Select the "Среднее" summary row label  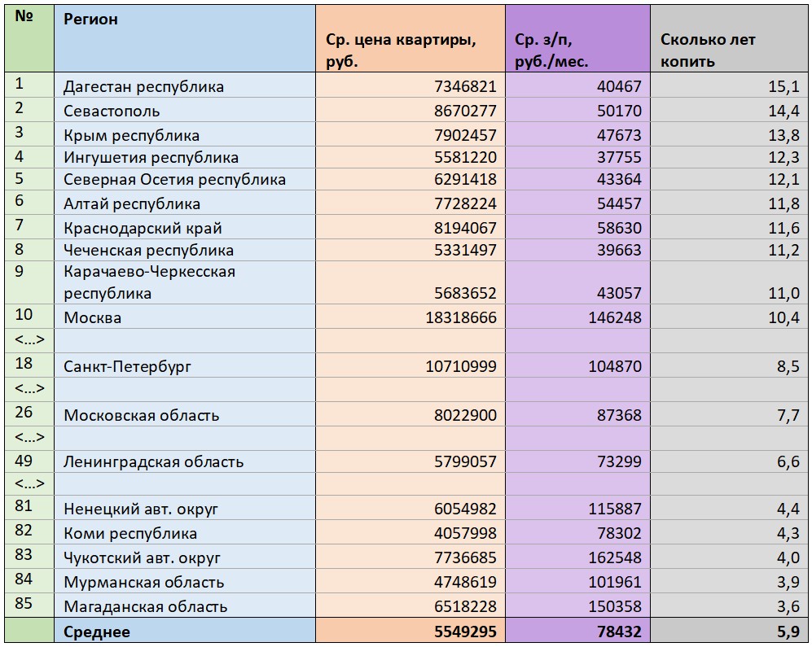click(97, 632)
